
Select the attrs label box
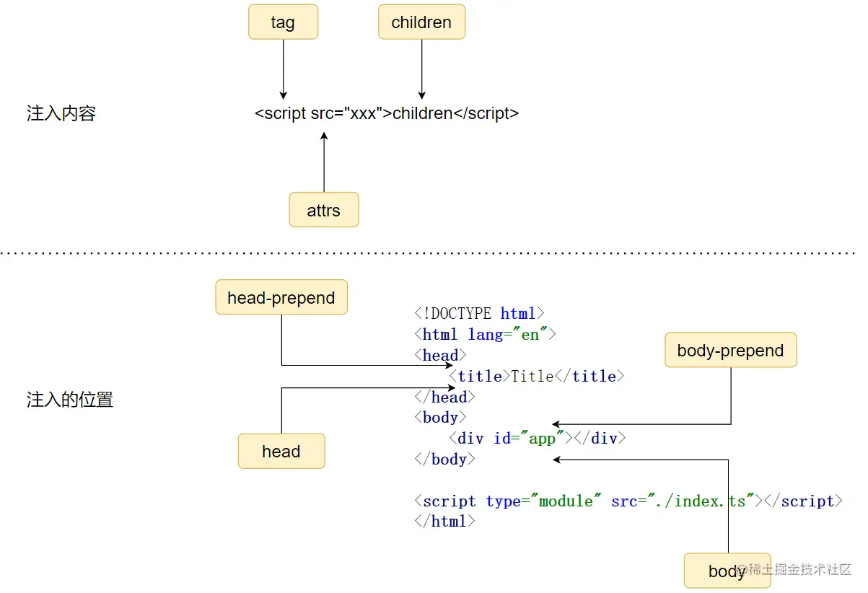tap(323, 209)
